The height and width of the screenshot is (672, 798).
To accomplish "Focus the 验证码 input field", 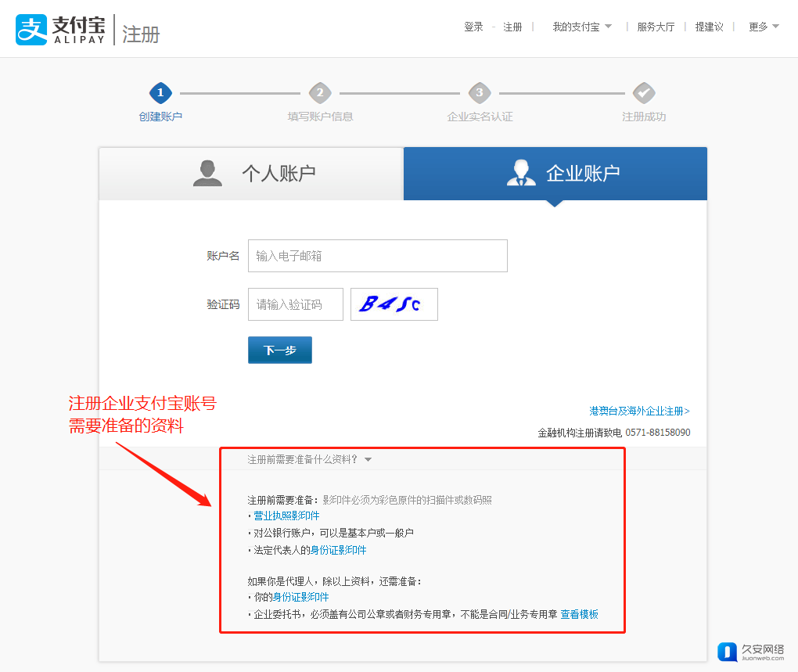I will (295, 304).
